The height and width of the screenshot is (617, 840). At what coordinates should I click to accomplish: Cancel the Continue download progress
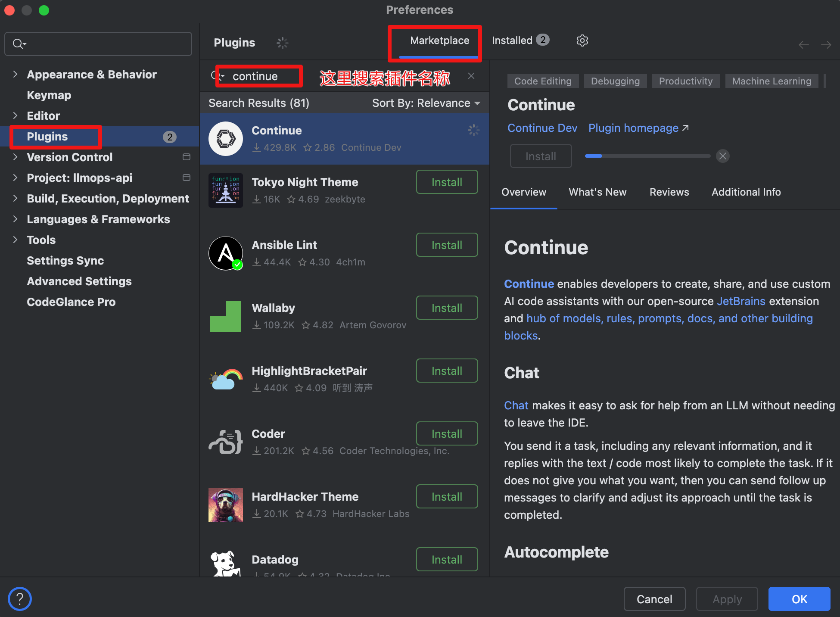[x=722, y=156]
